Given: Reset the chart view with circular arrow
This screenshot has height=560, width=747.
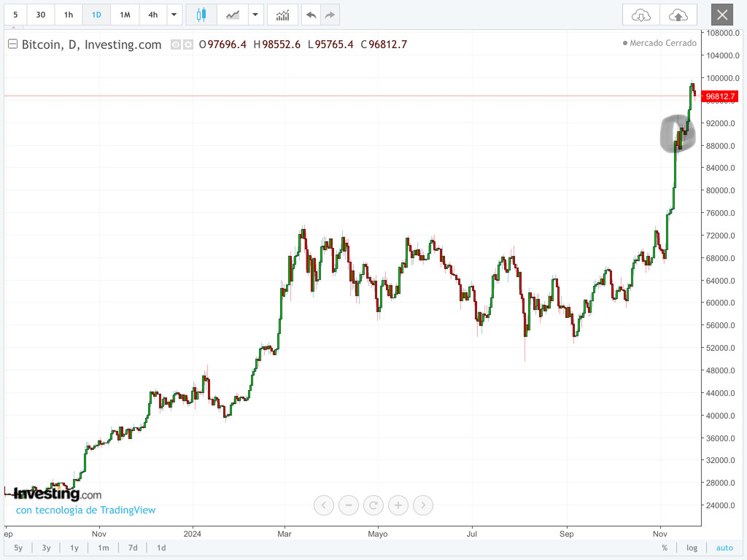Looking at the screenshot, I should click(x=373, y=505).
